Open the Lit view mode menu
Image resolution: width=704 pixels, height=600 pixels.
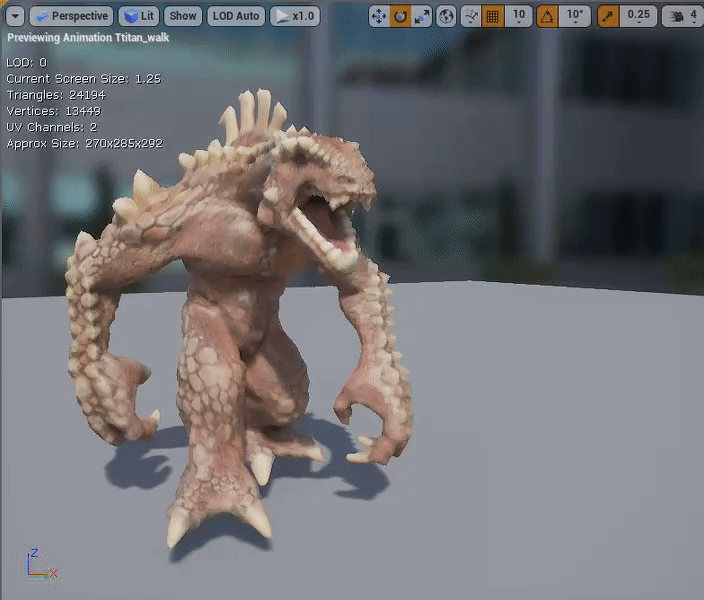pyautogui.click(x=139, y=16)
